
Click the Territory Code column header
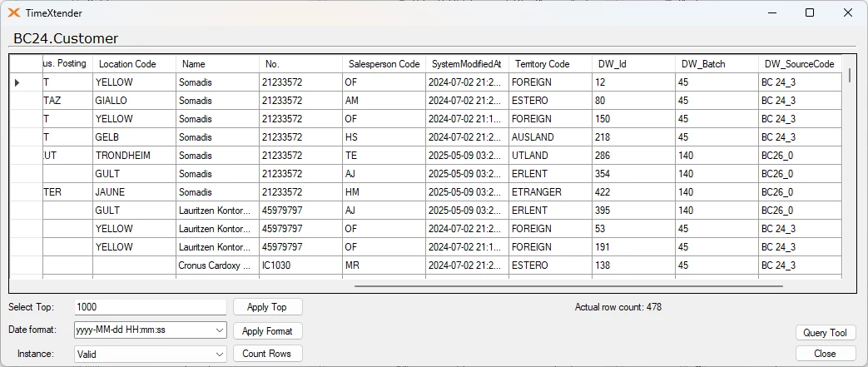(x=550, y=63)
